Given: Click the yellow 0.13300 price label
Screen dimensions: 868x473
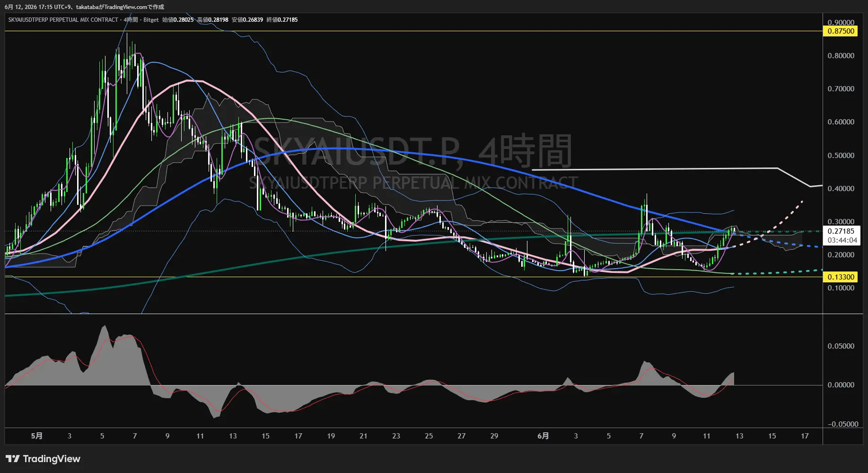Looking at the screenshot, I should click(841, 277).
